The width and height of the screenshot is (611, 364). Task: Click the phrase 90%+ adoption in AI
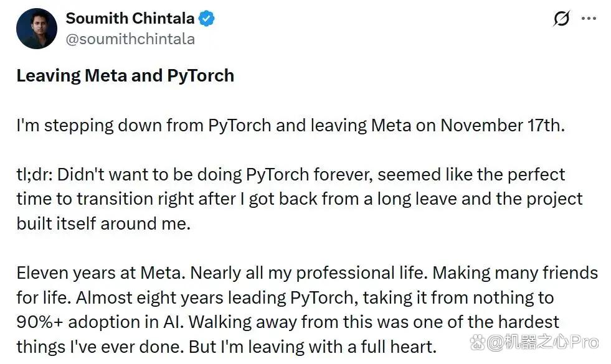click(100, 322)
